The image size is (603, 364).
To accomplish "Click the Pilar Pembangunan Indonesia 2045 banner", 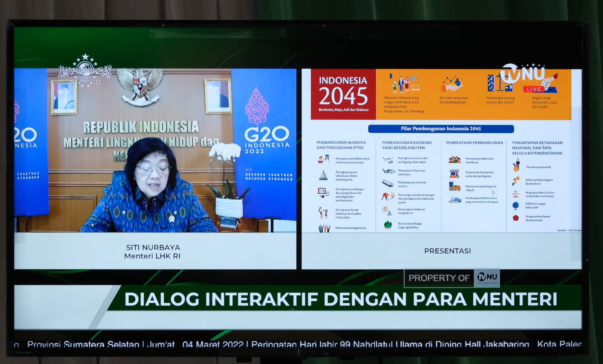I will click(441, 129).
